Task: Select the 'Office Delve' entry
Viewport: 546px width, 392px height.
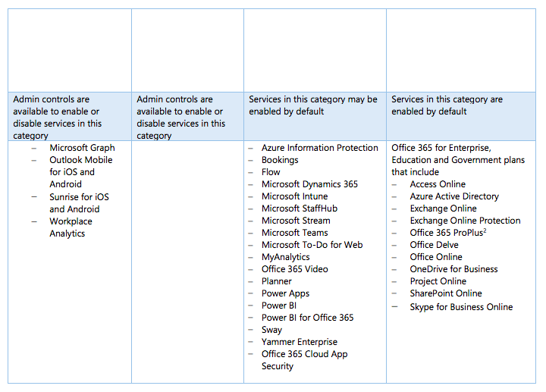Action: pyautogui.click(x=434, y=245)
